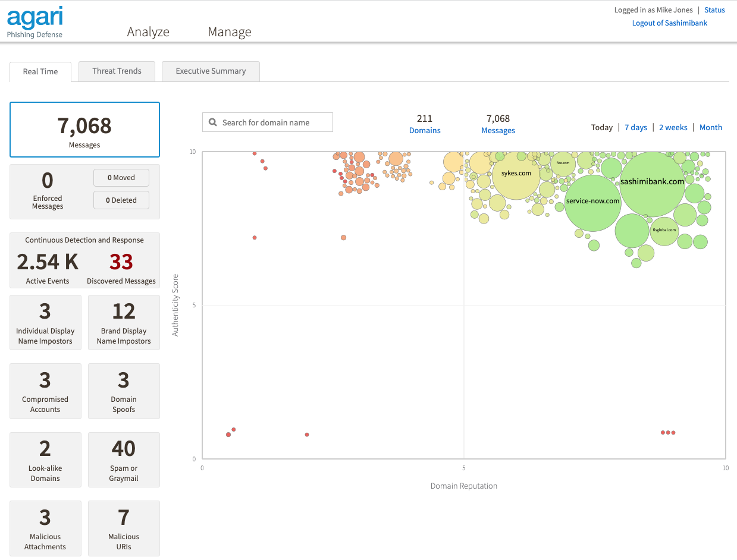Open the Individual Display Name Impostors tile
The image size is (737, 560).
click(x=45, y=323)
